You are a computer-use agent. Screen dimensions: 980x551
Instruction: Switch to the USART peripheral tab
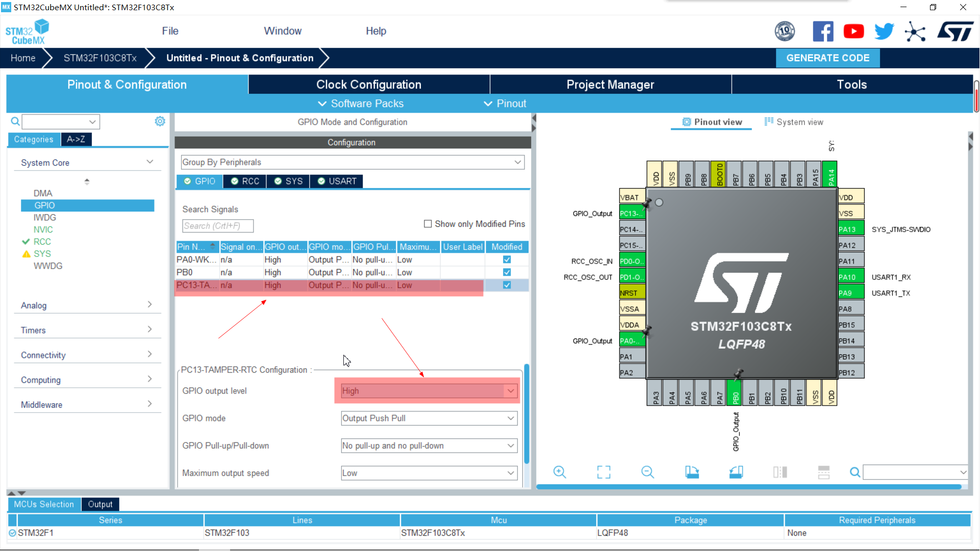click(337, 181)
